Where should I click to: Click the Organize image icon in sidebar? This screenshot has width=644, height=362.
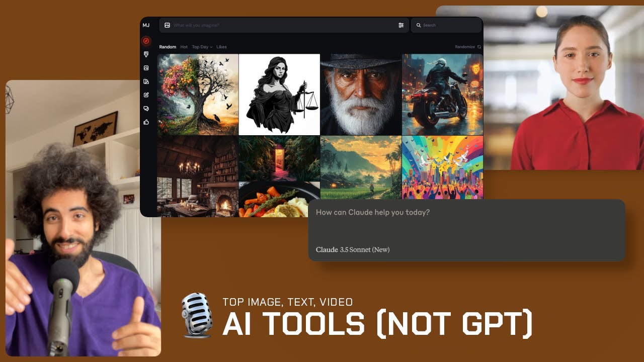146,68
